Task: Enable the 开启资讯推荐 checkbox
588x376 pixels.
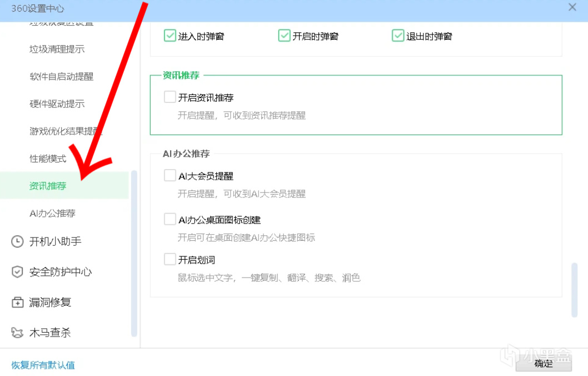Action: (170, 97)
